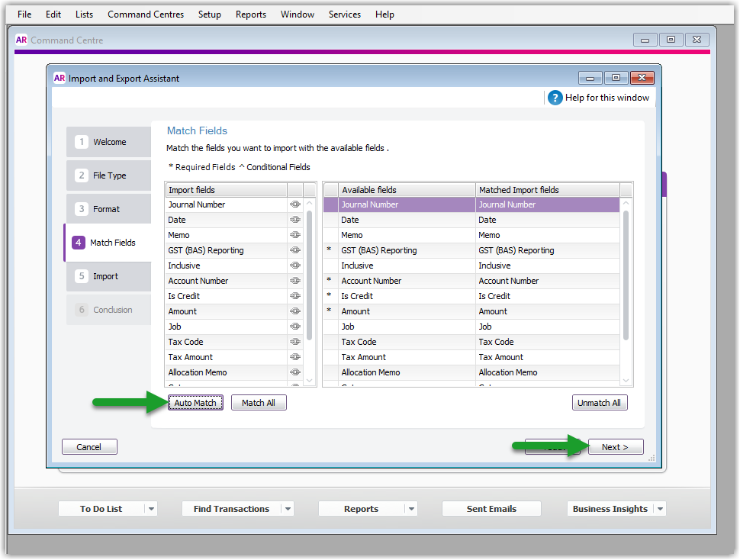Click Next to continue
The height and width of the screenshot is (560, 740).
point(616,447)
